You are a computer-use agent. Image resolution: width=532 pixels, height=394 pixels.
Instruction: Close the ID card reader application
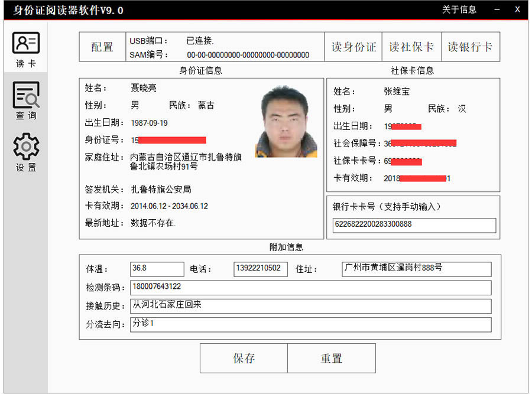tap(517, 9)
